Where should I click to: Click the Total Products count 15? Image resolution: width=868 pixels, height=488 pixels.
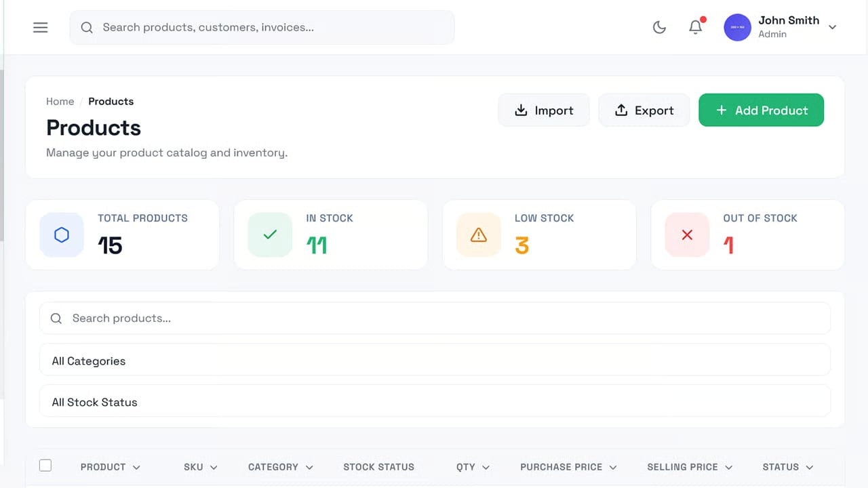click(111, 245)
